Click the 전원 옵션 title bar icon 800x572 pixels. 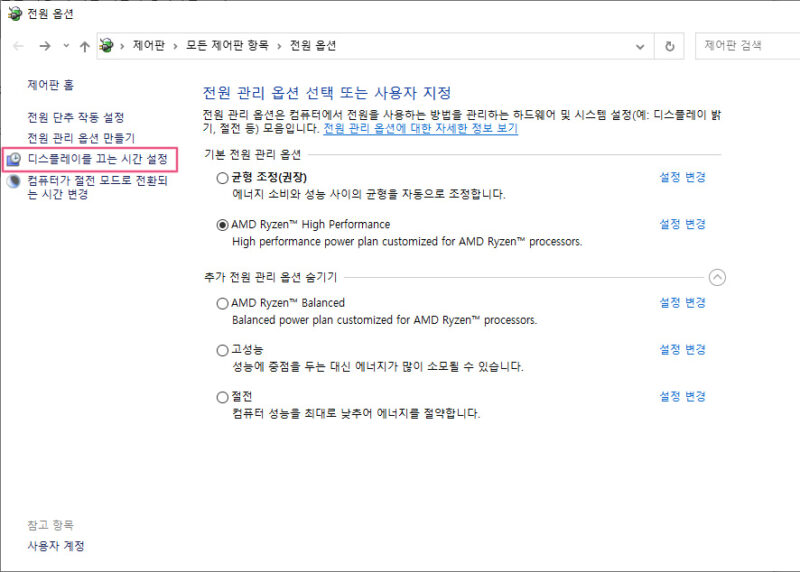12,14
